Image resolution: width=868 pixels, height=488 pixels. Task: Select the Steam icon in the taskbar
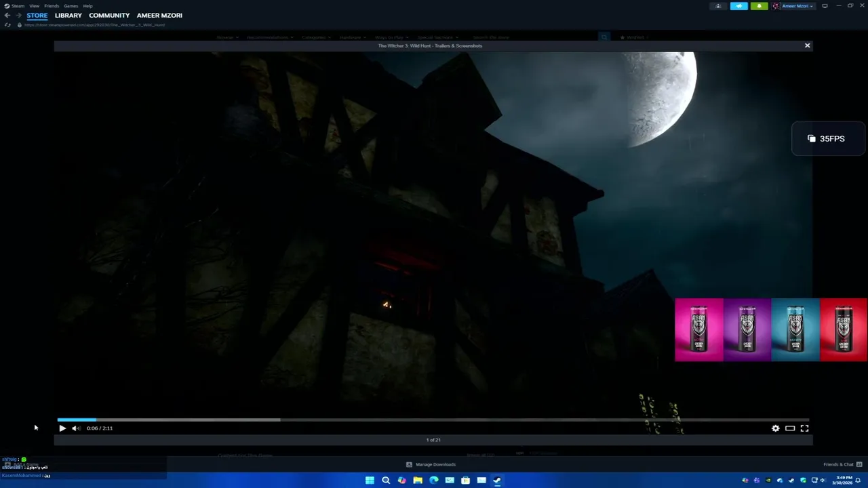[497, 480]
